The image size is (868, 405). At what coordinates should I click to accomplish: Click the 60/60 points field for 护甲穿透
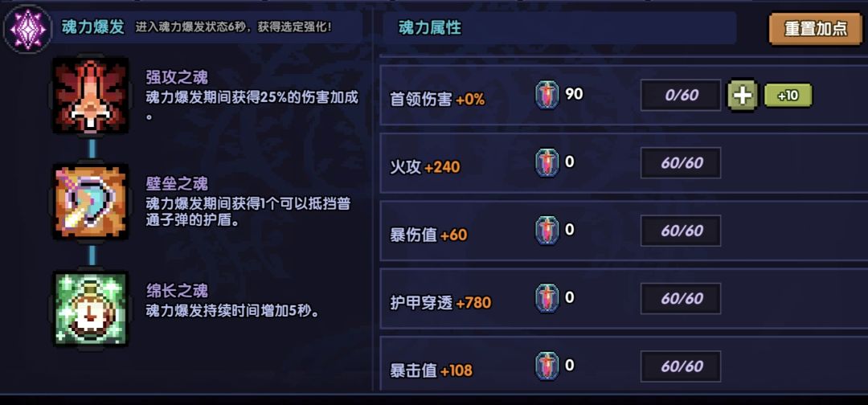click(681, 299)
